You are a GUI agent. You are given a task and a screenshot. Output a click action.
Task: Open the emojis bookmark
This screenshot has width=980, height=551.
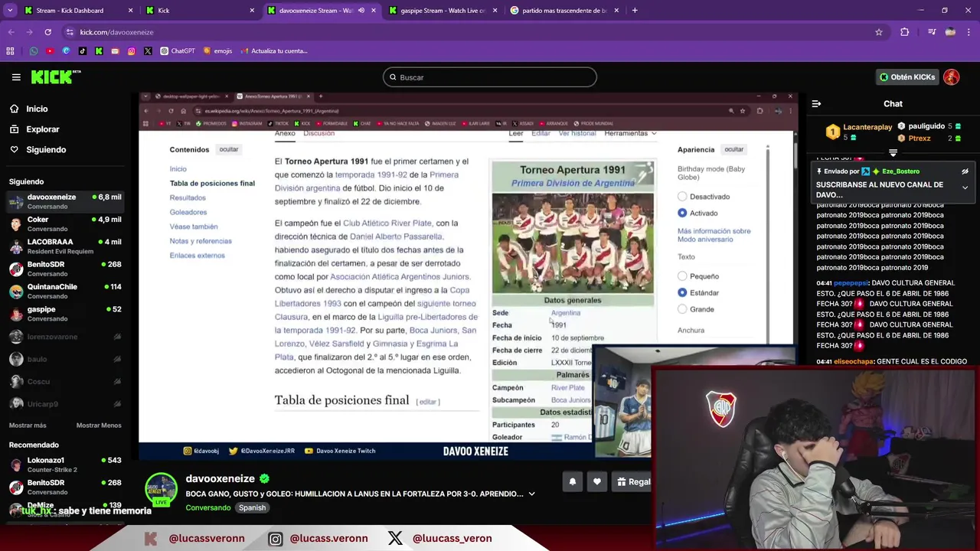(x=217, y=51)
